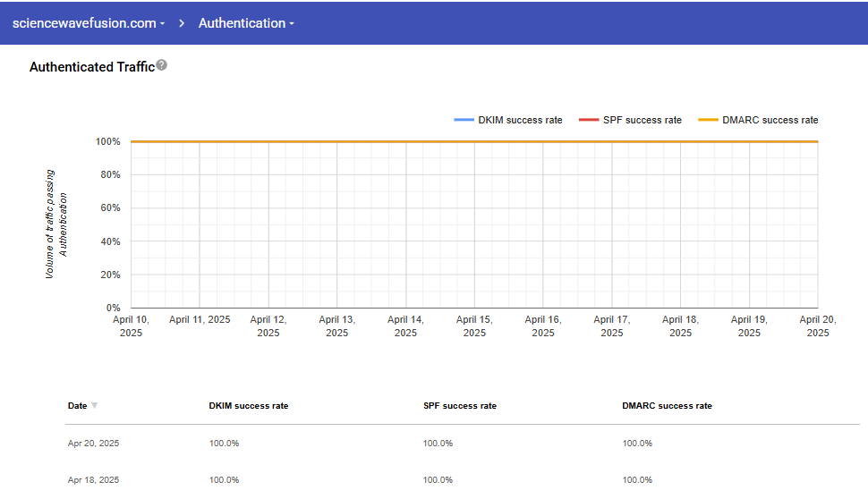Expand the Authentication dashboard dropdown
This screenshot has height=499, width=868.
[246, 23]
